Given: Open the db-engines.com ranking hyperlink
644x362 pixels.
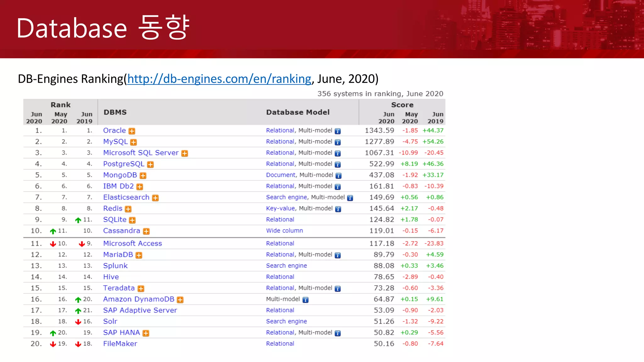Looking at the screenshot, I should tap(219, 79).
